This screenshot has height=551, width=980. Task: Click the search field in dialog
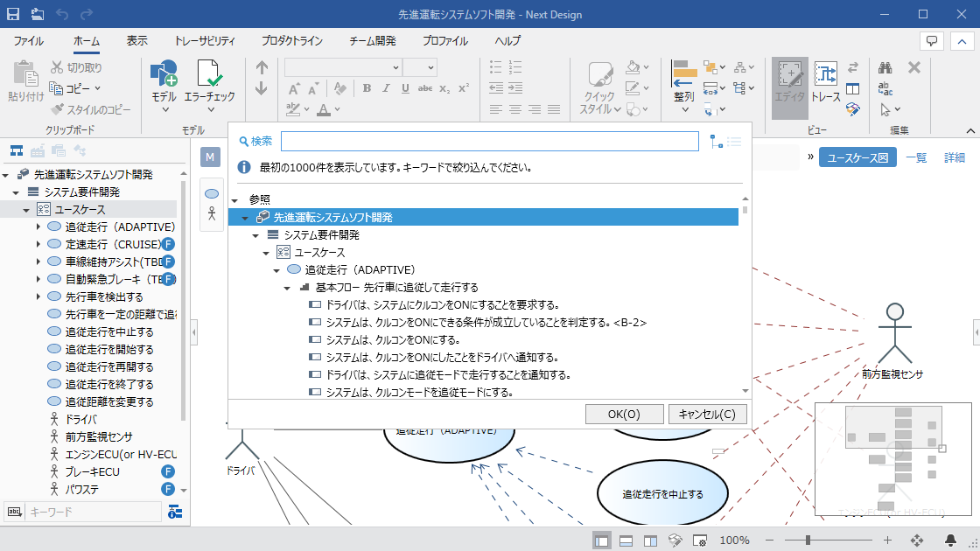tap(489, 141)
